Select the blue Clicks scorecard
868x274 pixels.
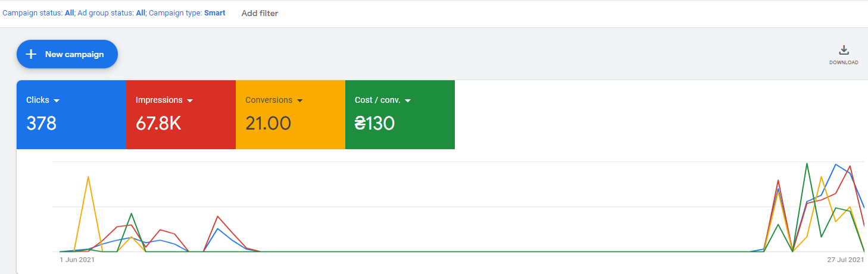click(71, 115)
